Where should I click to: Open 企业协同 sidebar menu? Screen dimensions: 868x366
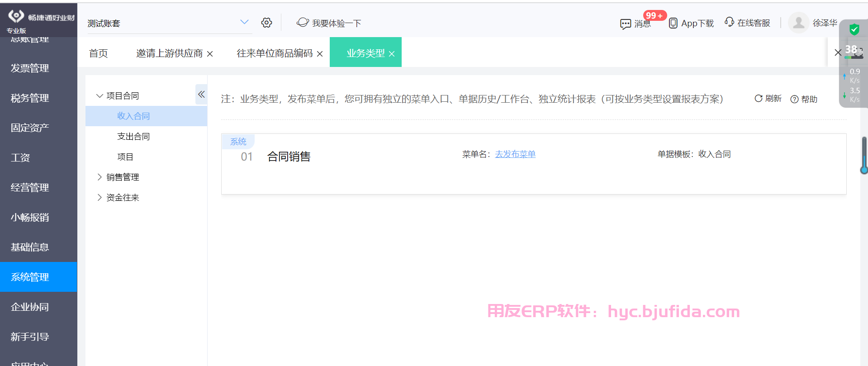[x=38, y=307]
